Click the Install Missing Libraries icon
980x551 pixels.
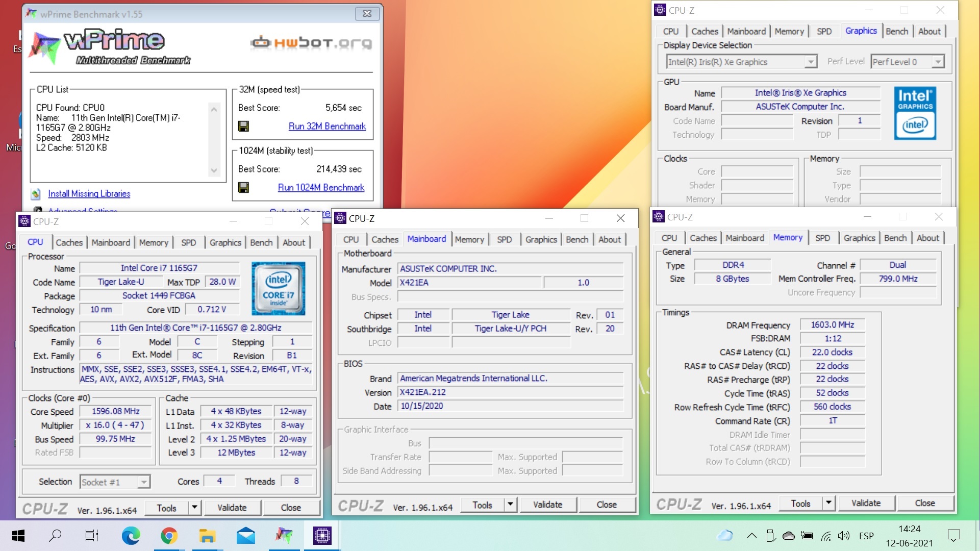coord(36,194)
